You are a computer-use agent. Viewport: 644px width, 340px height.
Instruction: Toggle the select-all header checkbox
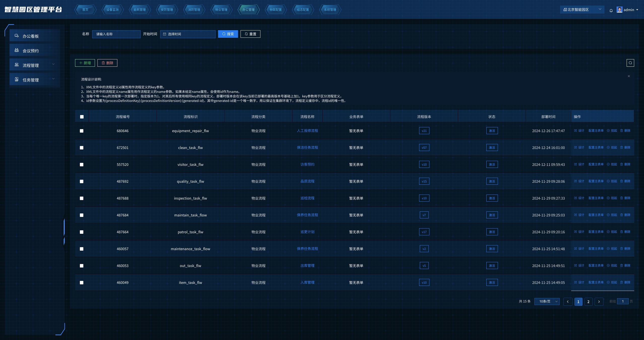click(x=82, y=117)
